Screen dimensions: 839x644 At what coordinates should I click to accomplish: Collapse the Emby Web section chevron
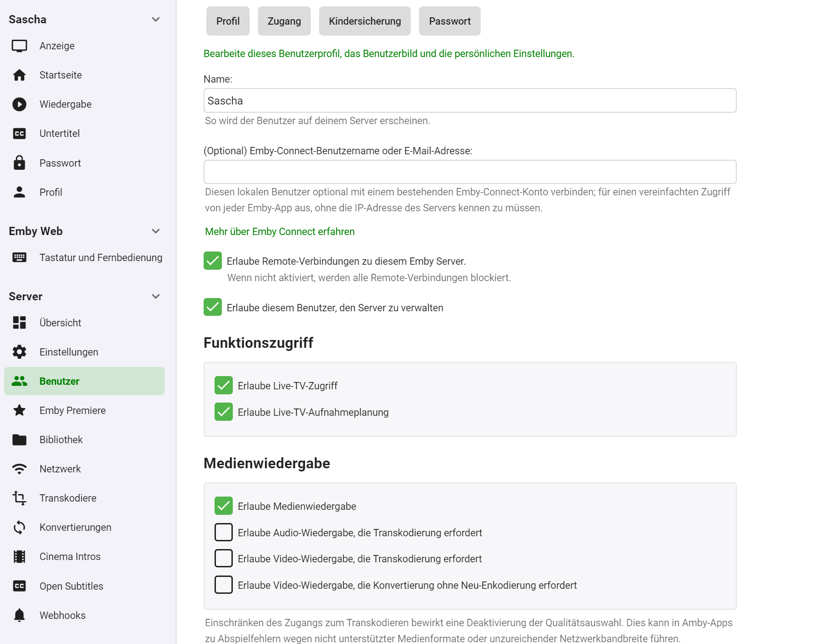tap(156, 231)
